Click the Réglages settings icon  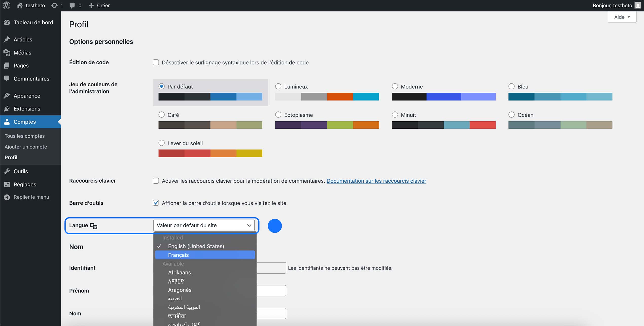[x=7, y=184]
